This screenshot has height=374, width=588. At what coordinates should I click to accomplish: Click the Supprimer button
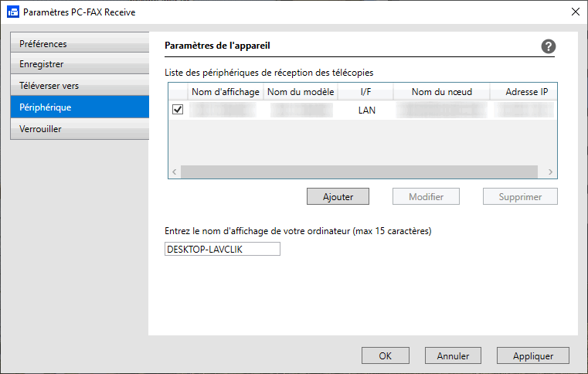coord(520,196)
